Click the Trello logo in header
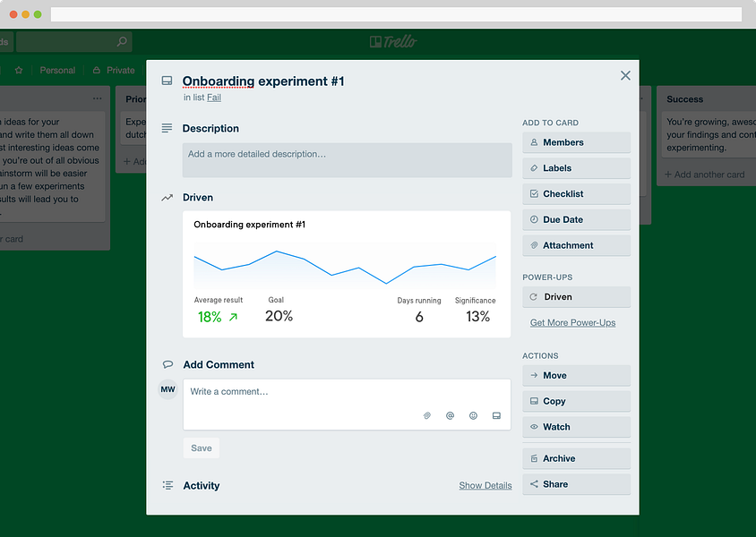 pyautogui.click(x=393, y=42)
